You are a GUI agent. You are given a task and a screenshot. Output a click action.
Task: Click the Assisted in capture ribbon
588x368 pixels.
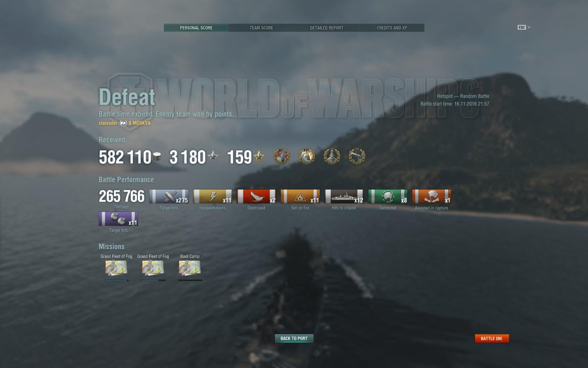click(x=431, y=197)
